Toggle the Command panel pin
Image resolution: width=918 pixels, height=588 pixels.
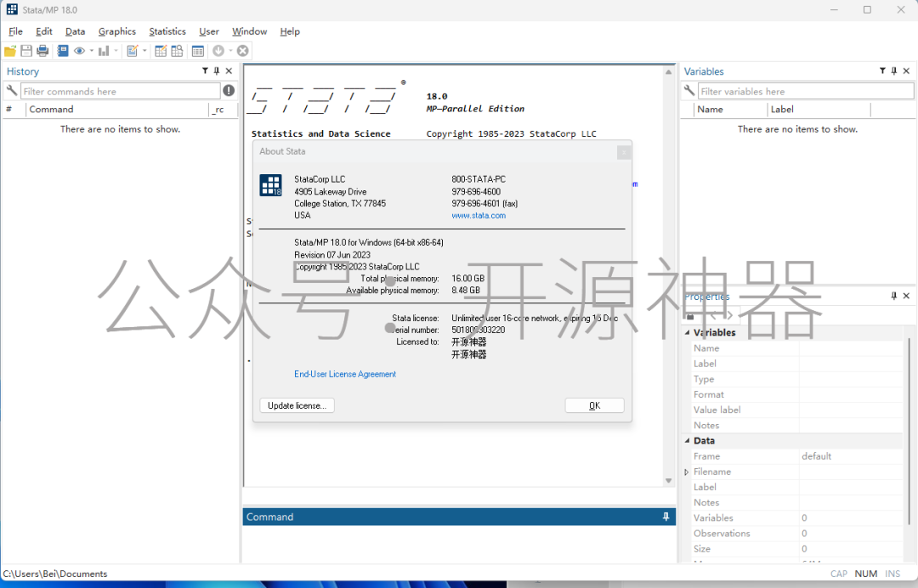tap(666, 517)
